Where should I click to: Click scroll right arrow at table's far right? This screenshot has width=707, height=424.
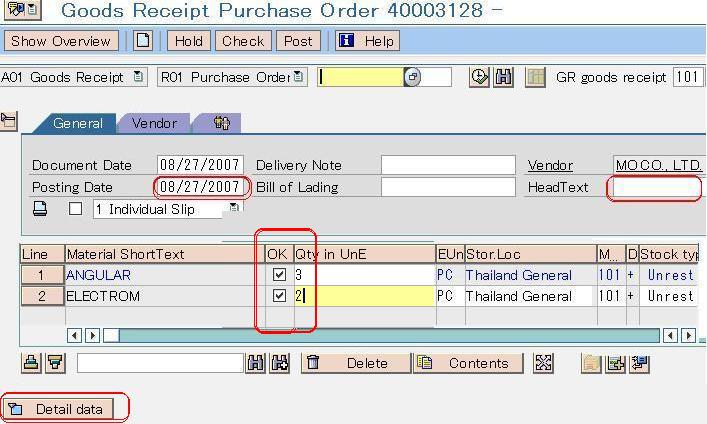coord(688,336)
